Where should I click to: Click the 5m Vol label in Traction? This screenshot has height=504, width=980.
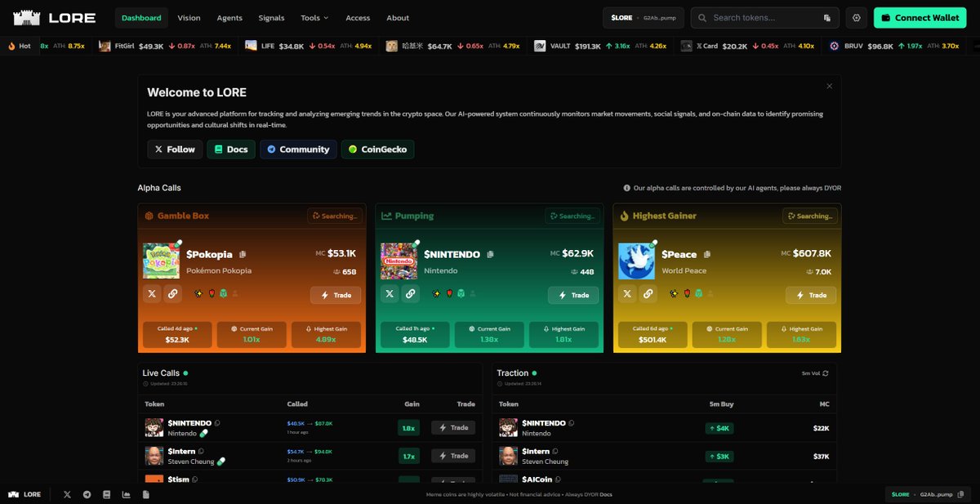810,373
